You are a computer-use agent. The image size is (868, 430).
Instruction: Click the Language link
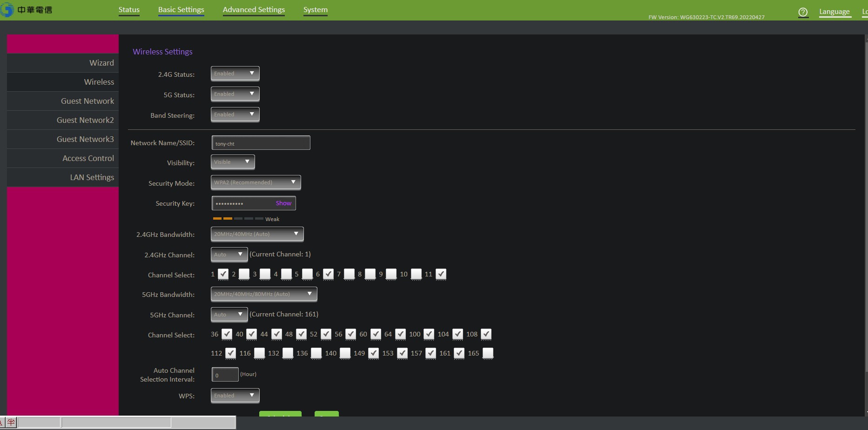834,12
